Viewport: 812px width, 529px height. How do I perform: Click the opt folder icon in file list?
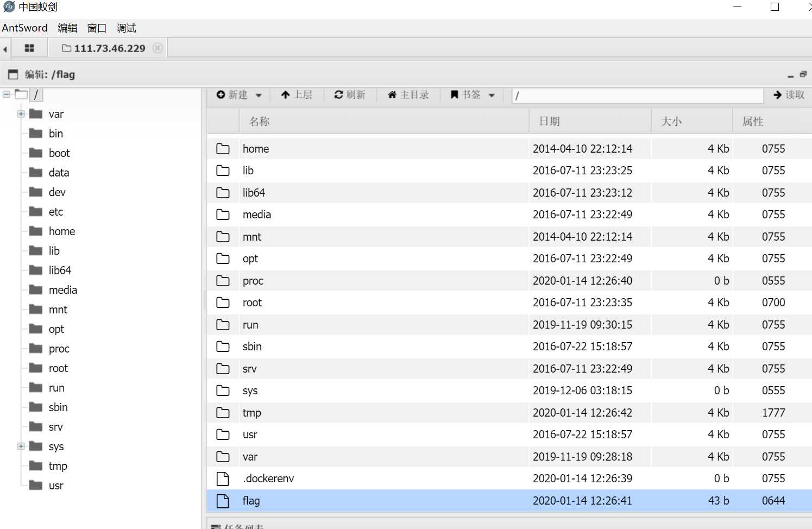pos(223,259)
